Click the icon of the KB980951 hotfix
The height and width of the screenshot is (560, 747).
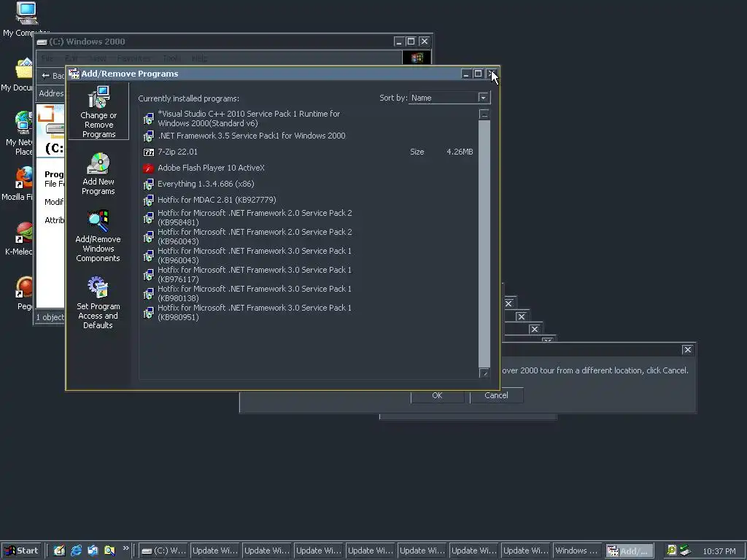[149, 313]
